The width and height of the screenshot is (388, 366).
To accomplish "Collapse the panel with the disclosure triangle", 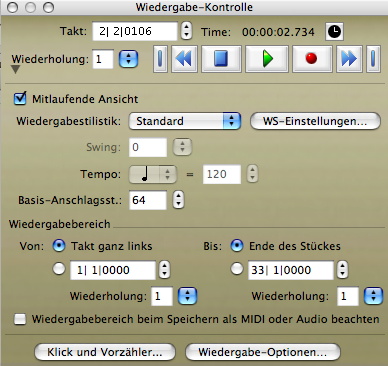I will (x=16, y=69).
